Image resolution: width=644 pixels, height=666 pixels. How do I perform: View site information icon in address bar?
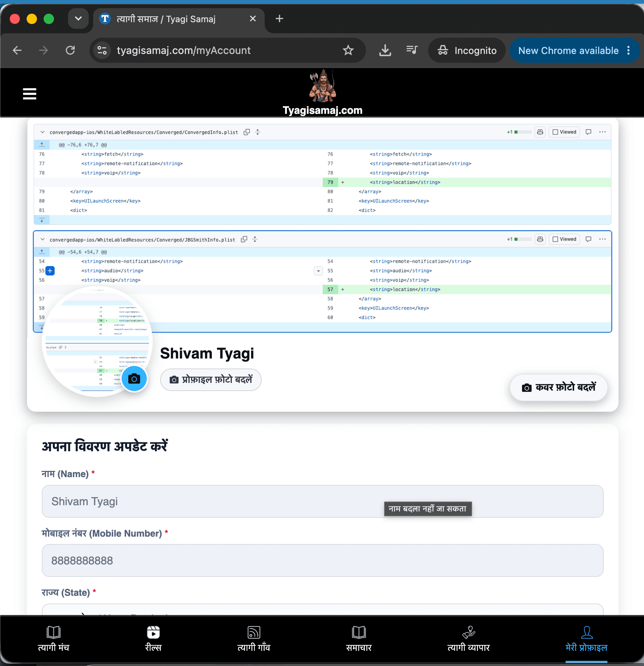pos(102,50)
